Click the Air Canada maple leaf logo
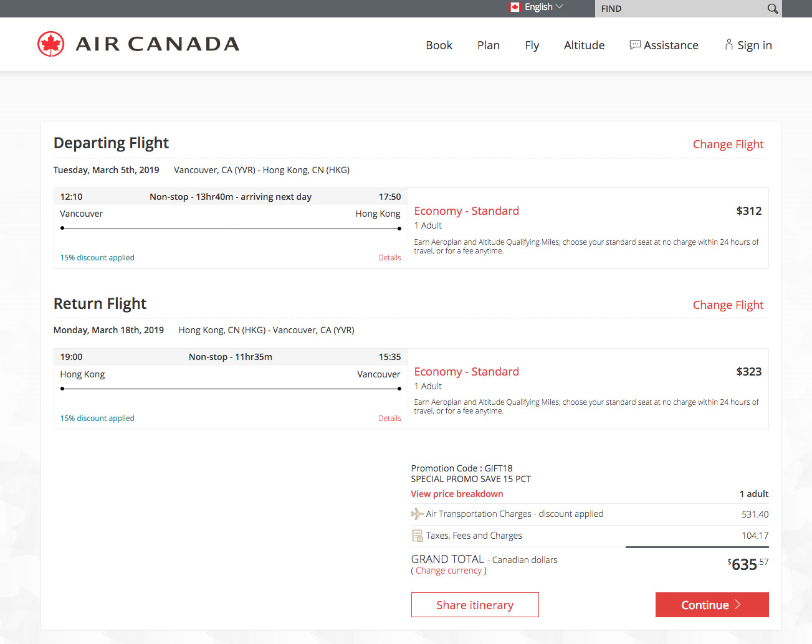The height and width of the screenshot is (644, 812). pos(50,44)
